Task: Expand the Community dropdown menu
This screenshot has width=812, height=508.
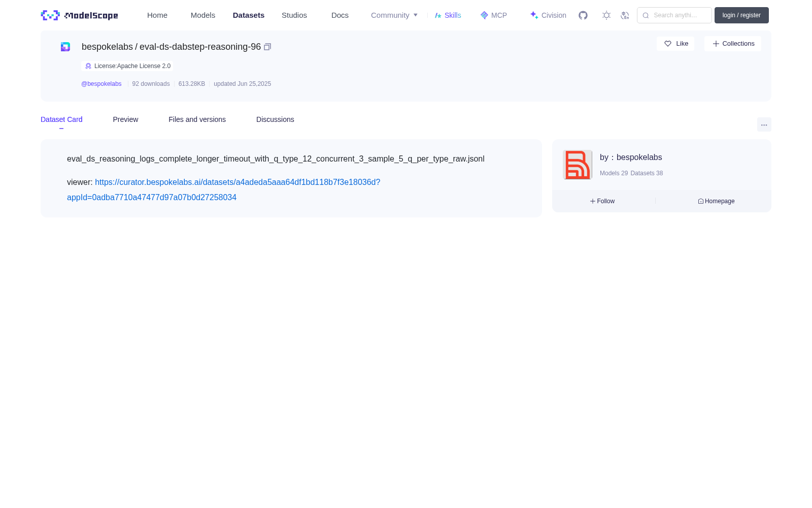Action: 394,15
